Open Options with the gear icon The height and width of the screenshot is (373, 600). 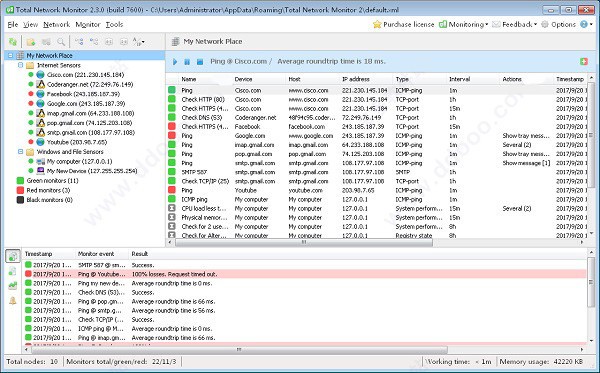click(x=558, y=24)
